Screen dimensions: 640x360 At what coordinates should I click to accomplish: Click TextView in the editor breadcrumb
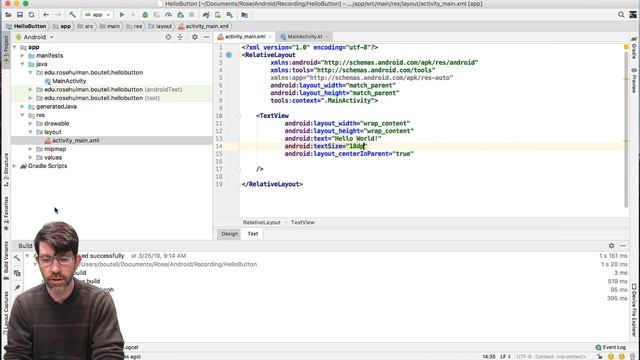pos(302,222)
